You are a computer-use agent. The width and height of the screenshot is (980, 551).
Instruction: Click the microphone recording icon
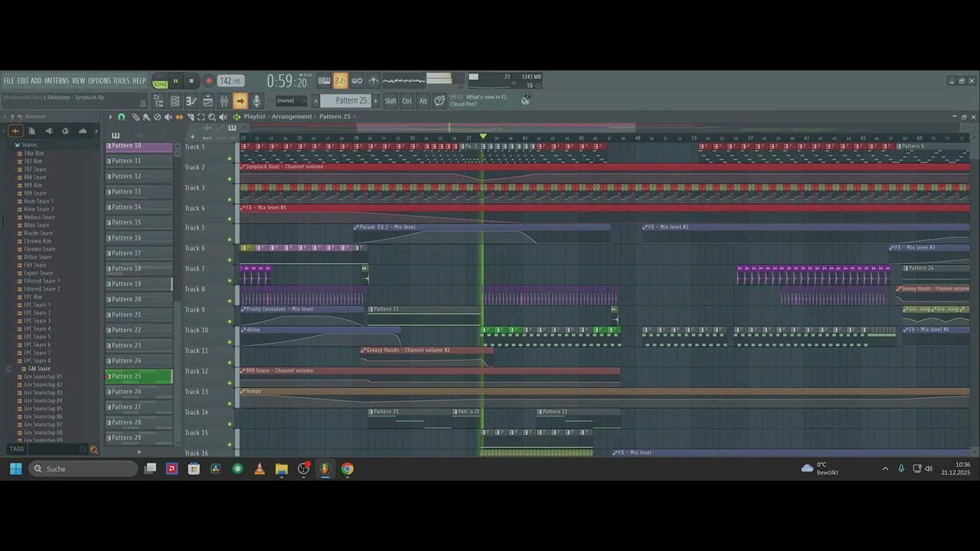click(x=256, y=101)
